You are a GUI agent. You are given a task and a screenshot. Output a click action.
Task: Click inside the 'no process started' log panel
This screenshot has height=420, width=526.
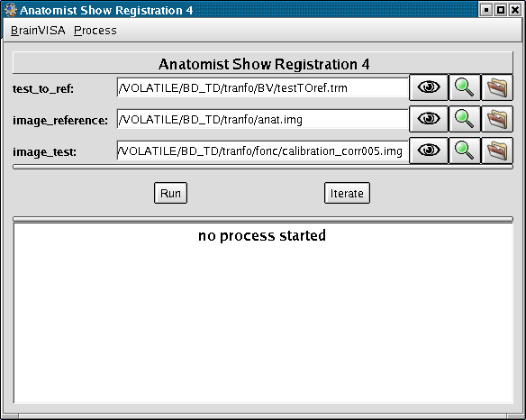point(263,313)
